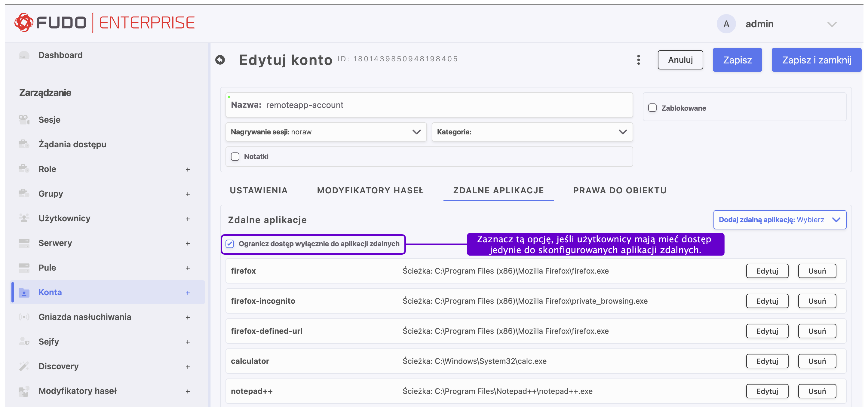Click the Gniazda nasłuchiwania icon
Image resolution: width=868 pixels, height=414 pixels.
[24, 317]
